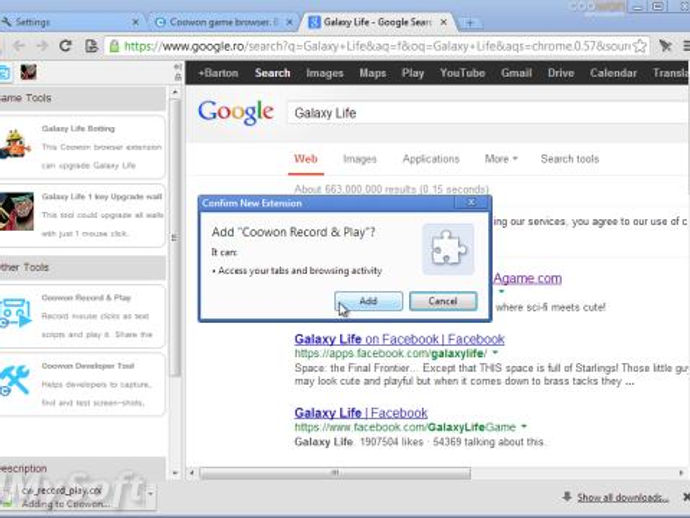Close the Confirm New Extension dialog

pyautogui.click(x=471, y=202)
